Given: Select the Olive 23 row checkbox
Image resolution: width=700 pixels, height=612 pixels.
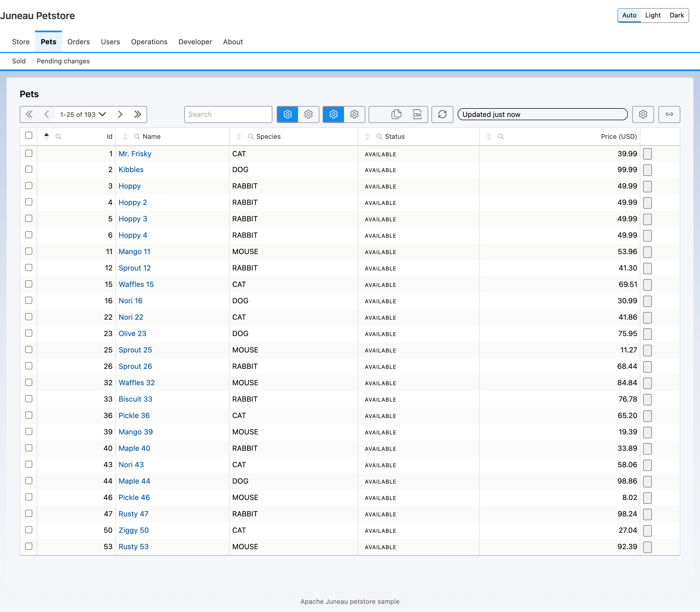Looking at the screenshot, I should (29, 333).
